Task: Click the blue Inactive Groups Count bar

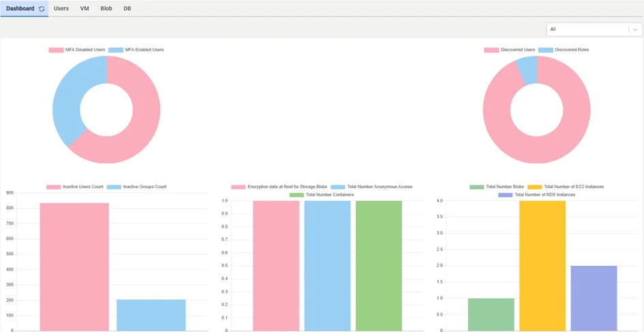Action: click(151, 315)
